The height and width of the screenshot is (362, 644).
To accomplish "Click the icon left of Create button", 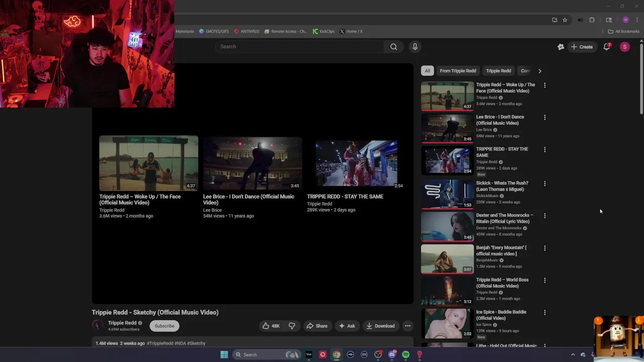I will [x=560, y=47].
